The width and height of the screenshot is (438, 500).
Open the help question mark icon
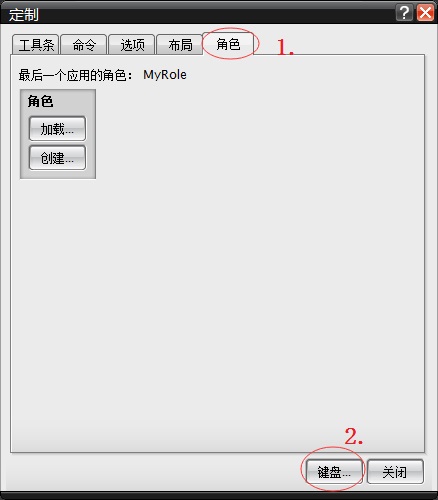pyautogui.click(x=404, y=13)
